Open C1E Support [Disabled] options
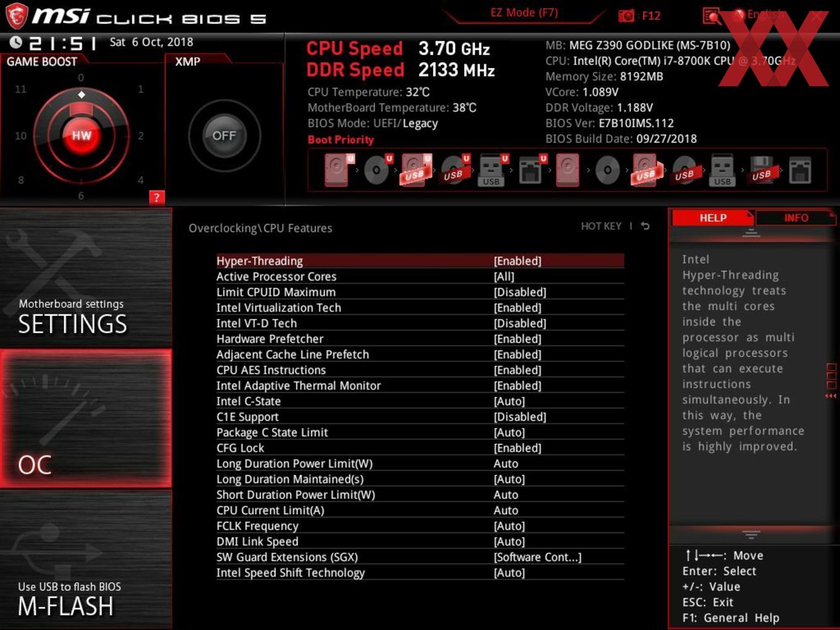Viewport: 840px width, 630px height. pyautogui.click(x=520, y=417)
